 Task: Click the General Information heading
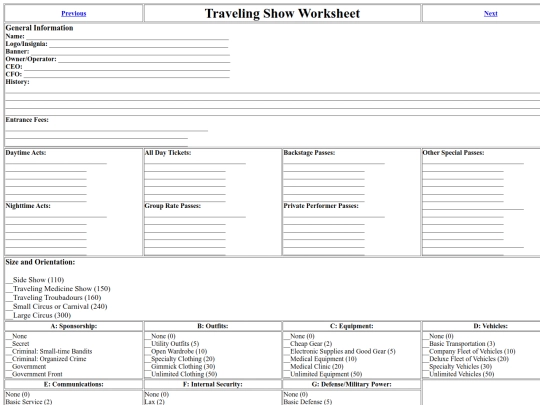pyautogui.click(x=39, y=28)
